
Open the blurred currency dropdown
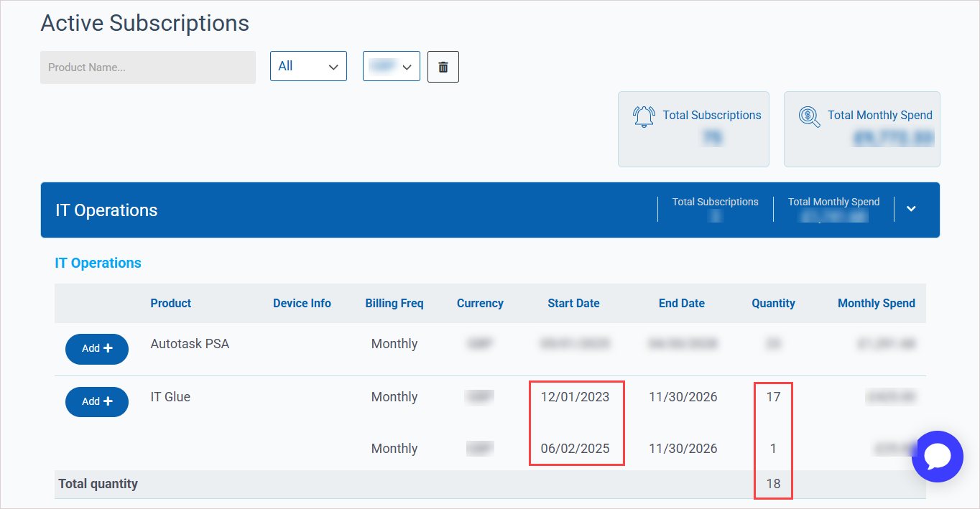tap(392, 66)
